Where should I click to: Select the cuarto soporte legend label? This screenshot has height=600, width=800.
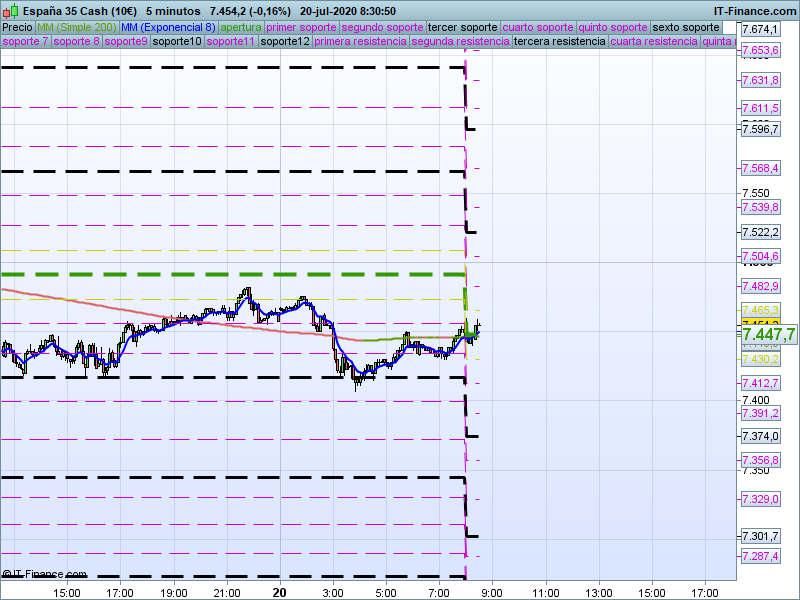537,27
